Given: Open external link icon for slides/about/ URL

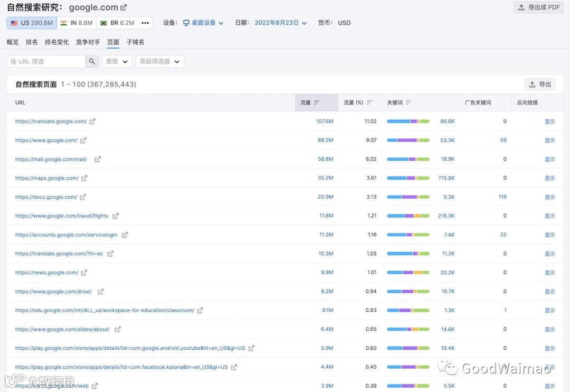Looking at the screenshot, I should 118,329.
